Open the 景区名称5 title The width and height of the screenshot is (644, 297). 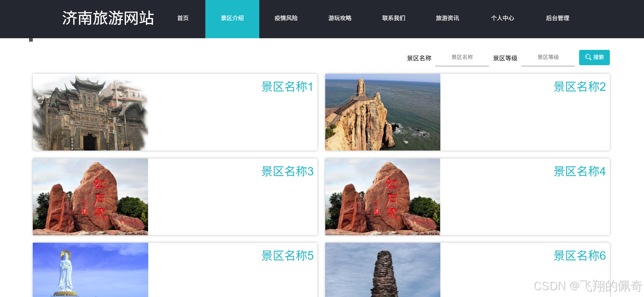coord(287,256)
